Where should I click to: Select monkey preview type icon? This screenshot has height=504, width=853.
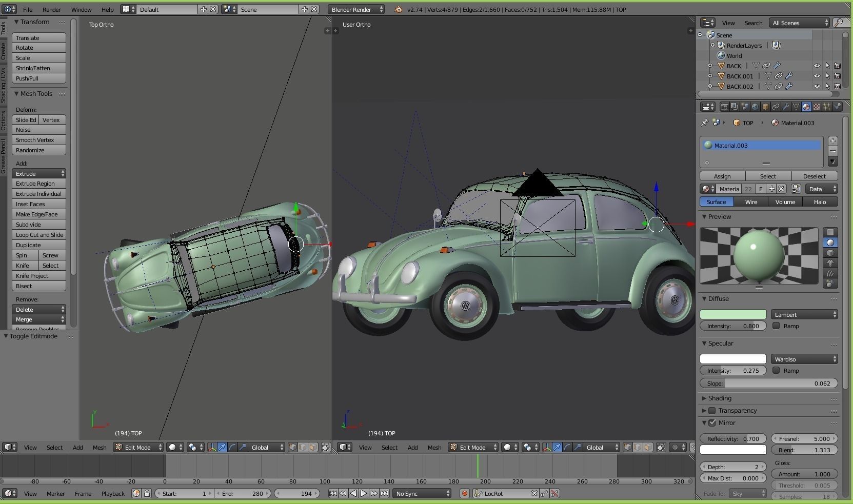[x=830, y=263]
